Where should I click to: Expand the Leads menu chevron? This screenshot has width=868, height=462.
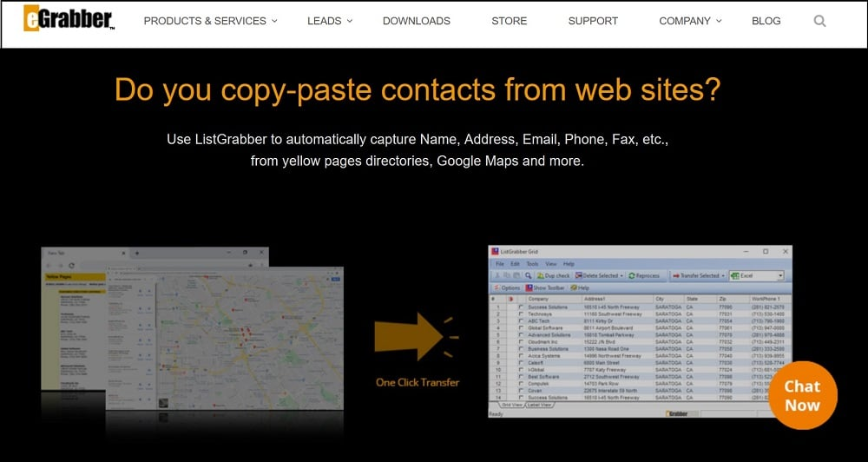click(349, 21)
